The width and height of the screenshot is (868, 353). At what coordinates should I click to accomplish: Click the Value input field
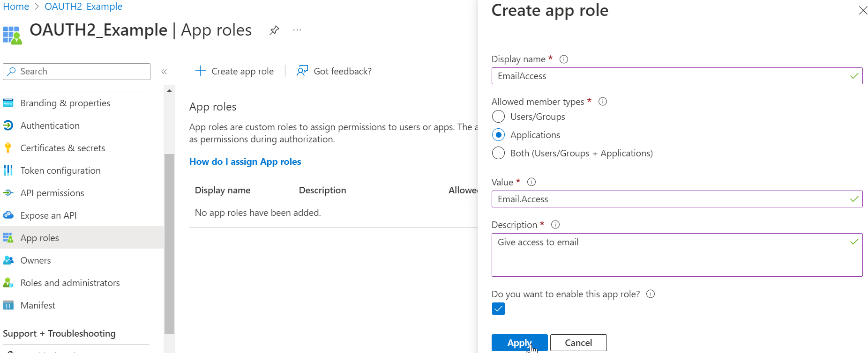click(x=670, y=199)
